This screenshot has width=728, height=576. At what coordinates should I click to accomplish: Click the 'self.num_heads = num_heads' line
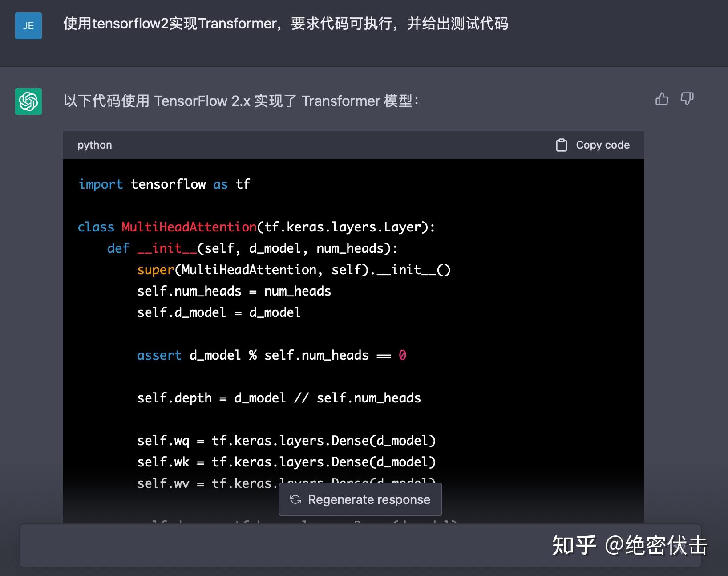coord(234,291)
